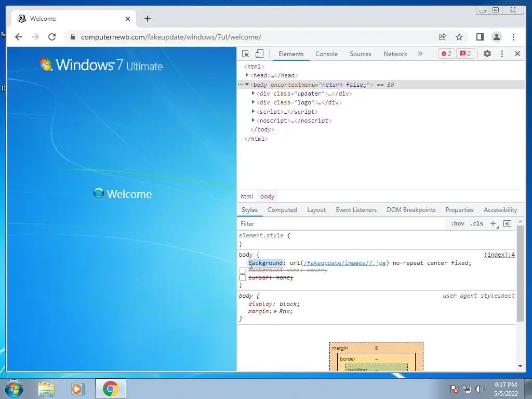This screenshot has width=532, height=399.
Task: Toggle the :hov element state panel
Action: pos(457,223)
